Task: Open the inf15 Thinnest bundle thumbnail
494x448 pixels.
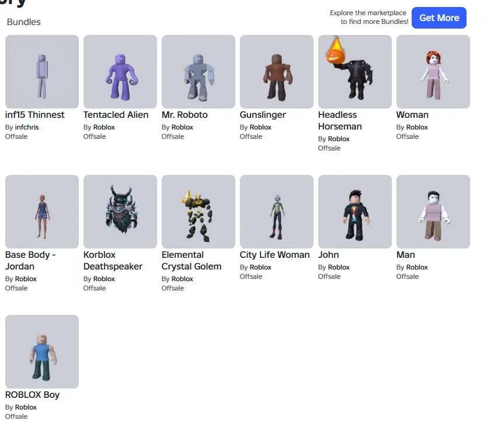Action: (42, 72)
